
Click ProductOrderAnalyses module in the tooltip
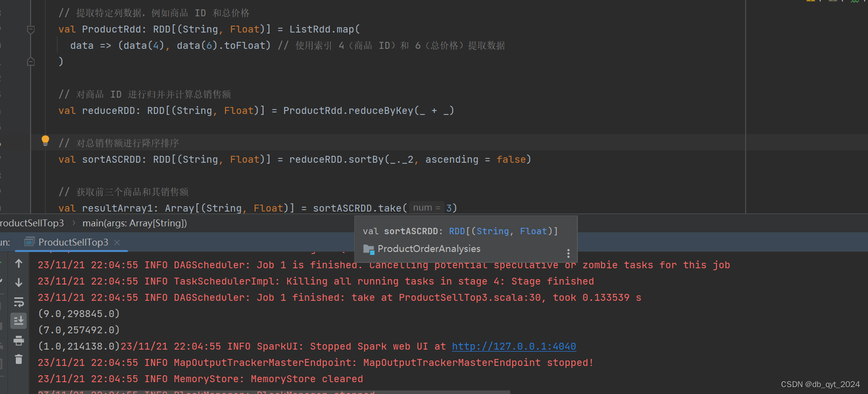tap(429, 249)
